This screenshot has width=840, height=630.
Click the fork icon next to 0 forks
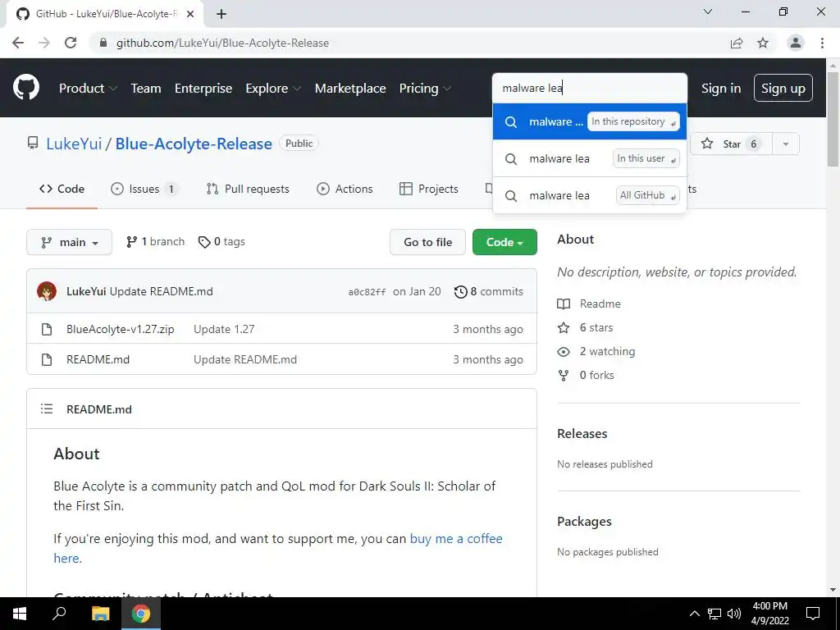[564, 376]
